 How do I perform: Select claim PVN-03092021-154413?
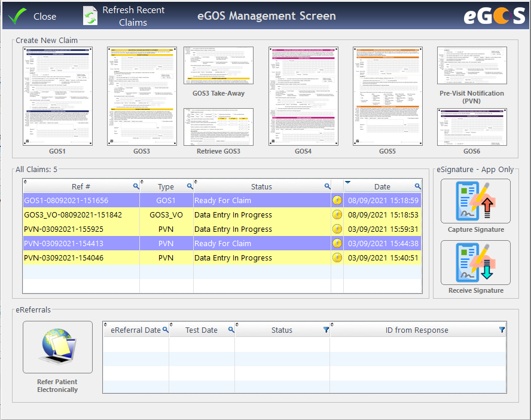(x=222, y=243)
